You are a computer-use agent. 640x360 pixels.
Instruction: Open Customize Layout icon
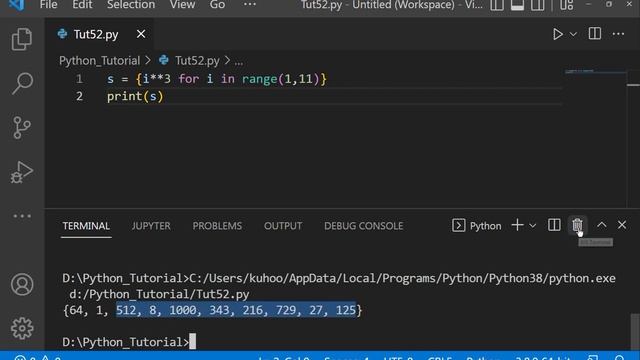click(567, 5)
